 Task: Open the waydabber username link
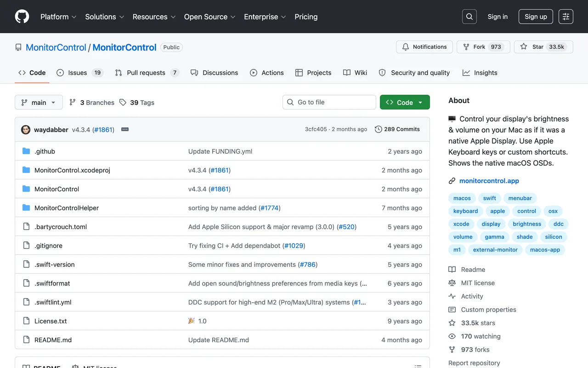[51, 130]
